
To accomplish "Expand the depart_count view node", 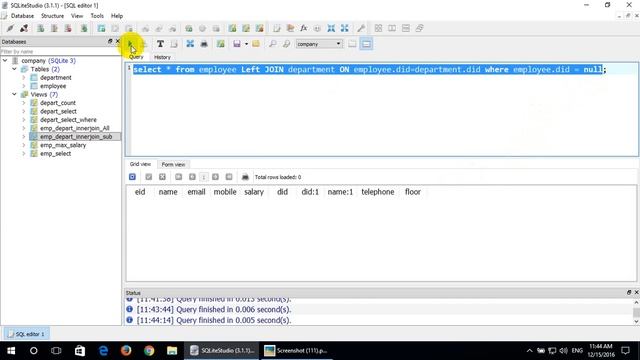I will (24, 103).
